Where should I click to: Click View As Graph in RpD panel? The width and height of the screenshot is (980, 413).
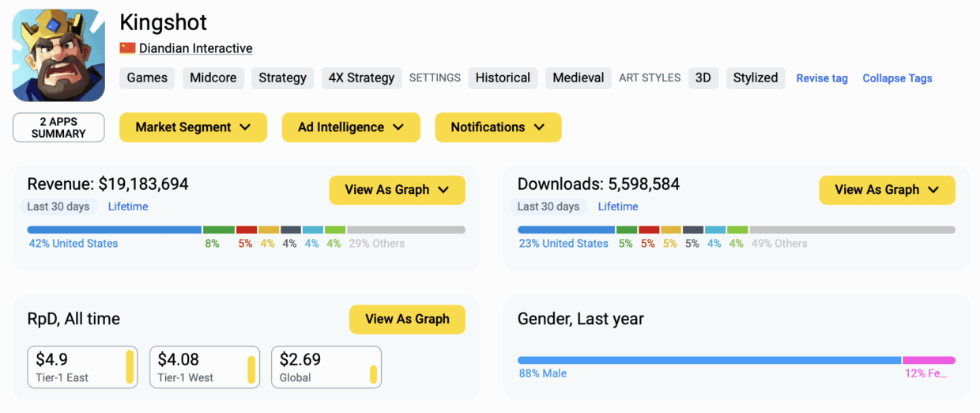[x=407, y=319]
